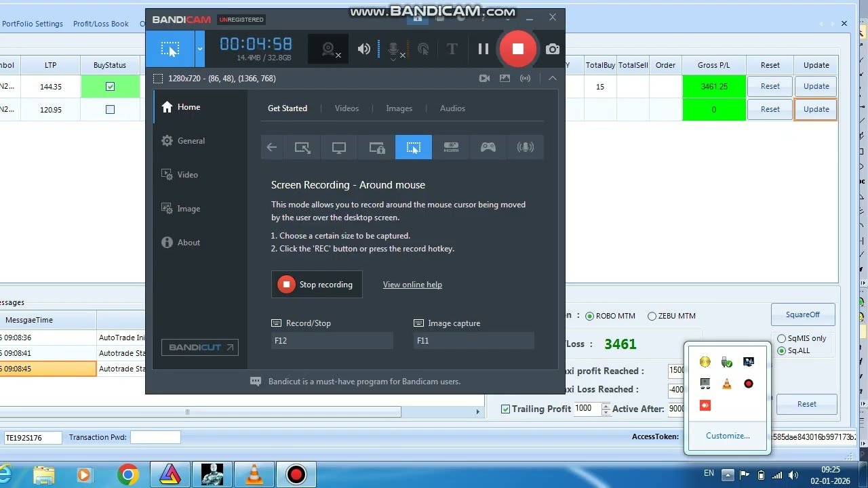Pause the recording with the pause icon
This screenshot has height=488, width=868.
(484, 49)
